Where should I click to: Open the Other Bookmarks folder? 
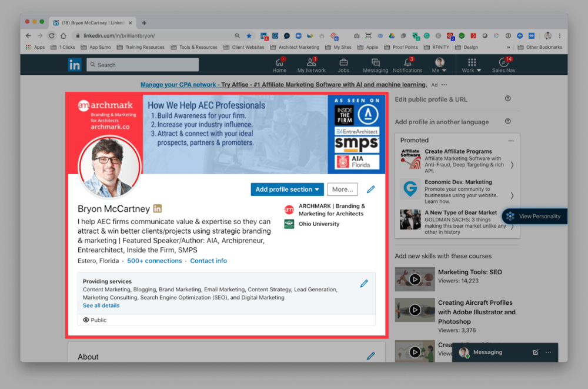540,47
